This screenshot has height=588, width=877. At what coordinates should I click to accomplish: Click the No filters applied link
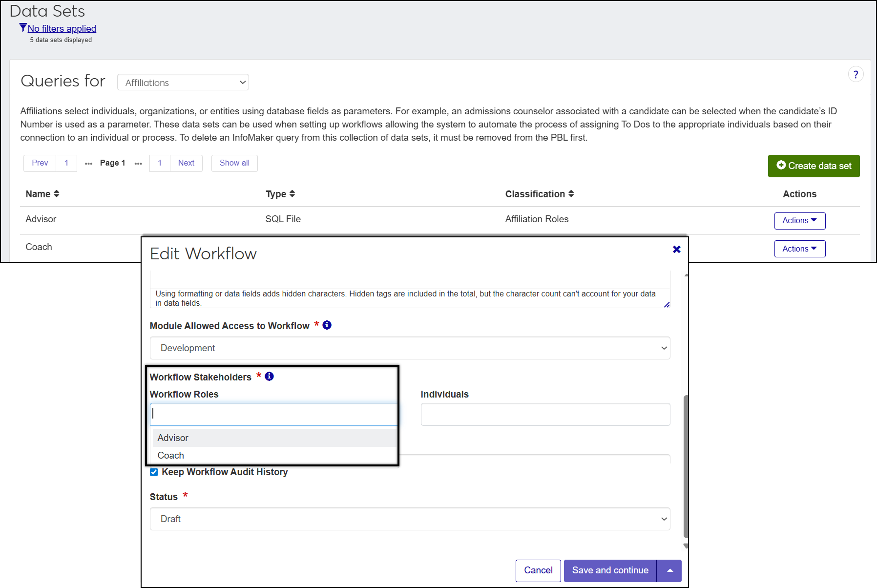(62, 29)
